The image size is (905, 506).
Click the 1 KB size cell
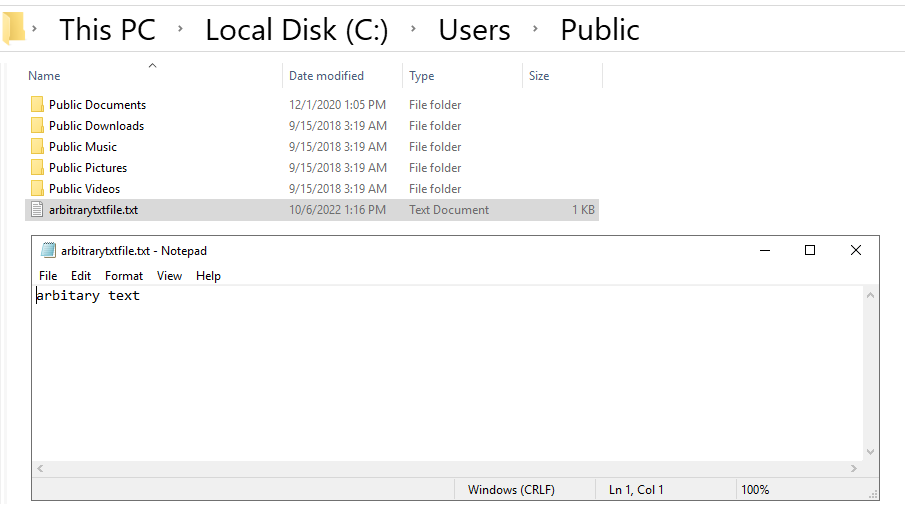[x=584, y=210]
